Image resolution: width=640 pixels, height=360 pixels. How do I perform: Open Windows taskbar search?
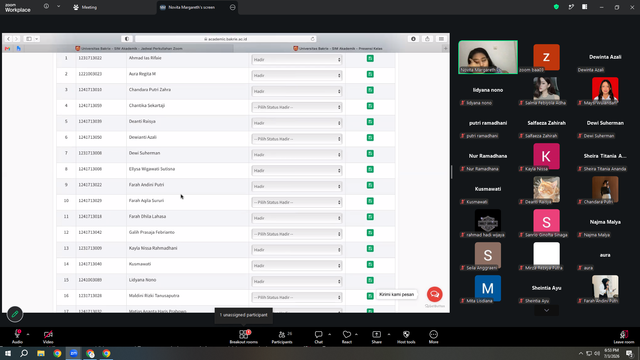click(x=24, y=353)
